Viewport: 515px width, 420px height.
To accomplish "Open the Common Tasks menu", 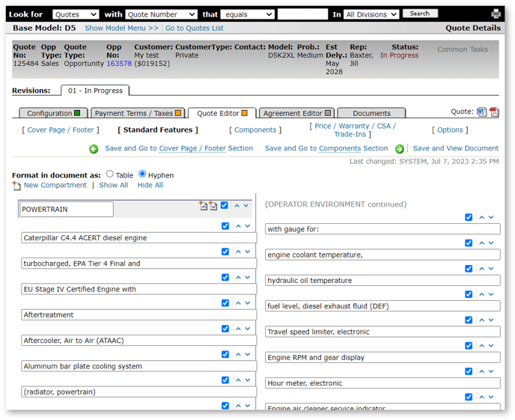I will pyautogui.click(x=466, y=49).
